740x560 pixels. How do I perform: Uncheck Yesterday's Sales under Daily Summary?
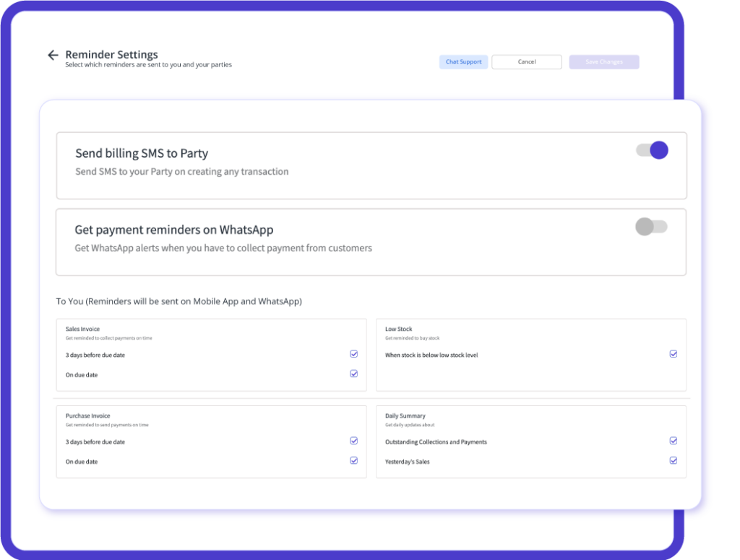click(674, 460)
